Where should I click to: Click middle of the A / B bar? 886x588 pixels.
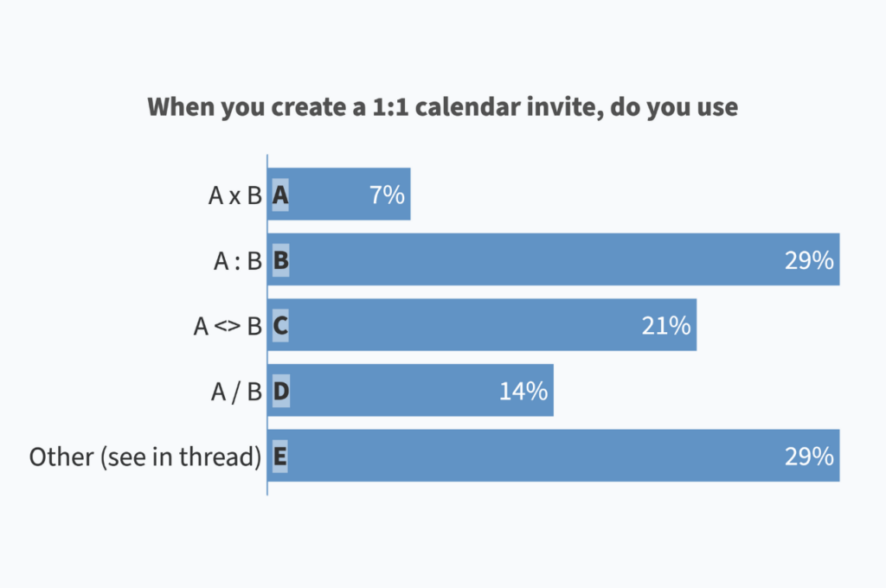tap(411, 390)
